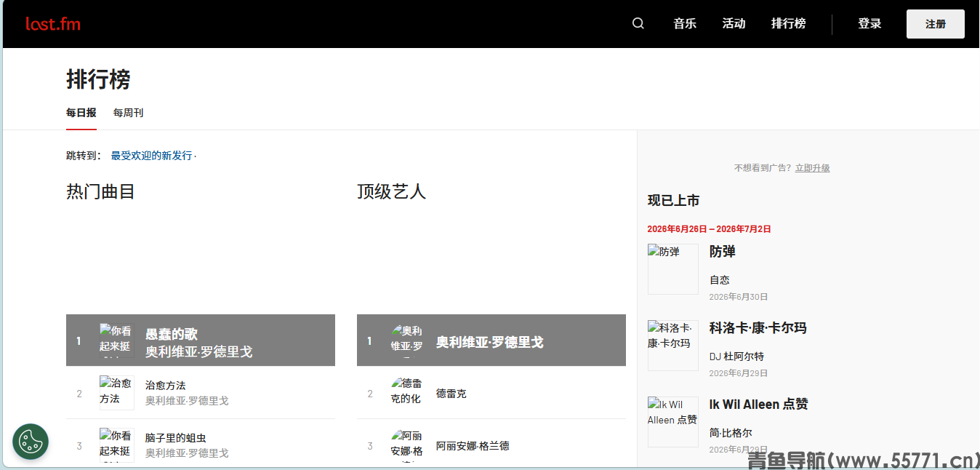
Task: Switch to the 每周刊 tab
Action: pyautogui.click(x=128, y=113)
